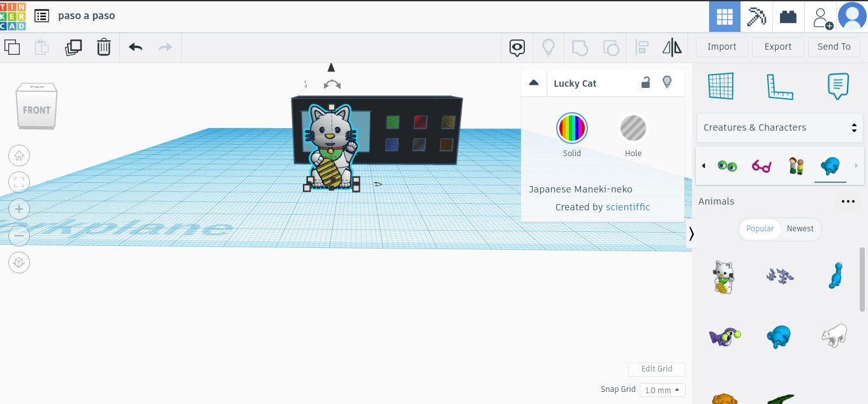The height and width of the screenshot is (404, 868).
Task: Open the Creatures & Characters dropdown
Action: tap(781, 127)
